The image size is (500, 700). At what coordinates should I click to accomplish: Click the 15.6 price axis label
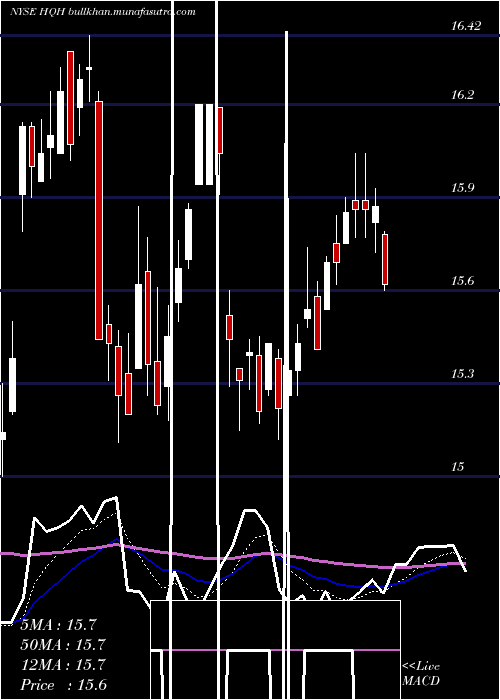click(x=462, y=281)
